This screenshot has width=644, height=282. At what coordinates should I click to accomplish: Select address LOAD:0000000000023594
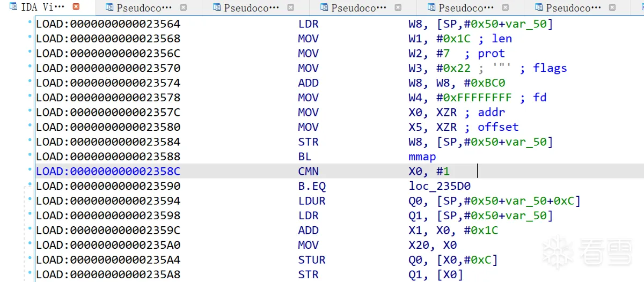[108, 201]
